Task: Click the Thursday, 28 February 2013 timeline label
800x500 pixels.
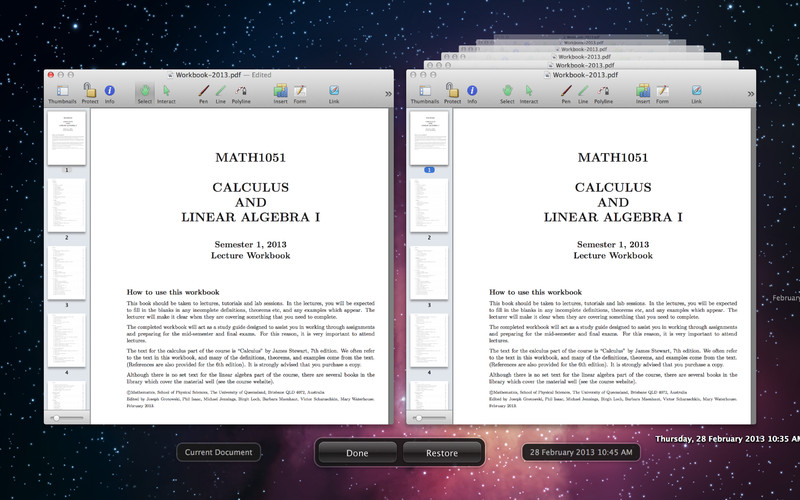Action: (727, 439)
